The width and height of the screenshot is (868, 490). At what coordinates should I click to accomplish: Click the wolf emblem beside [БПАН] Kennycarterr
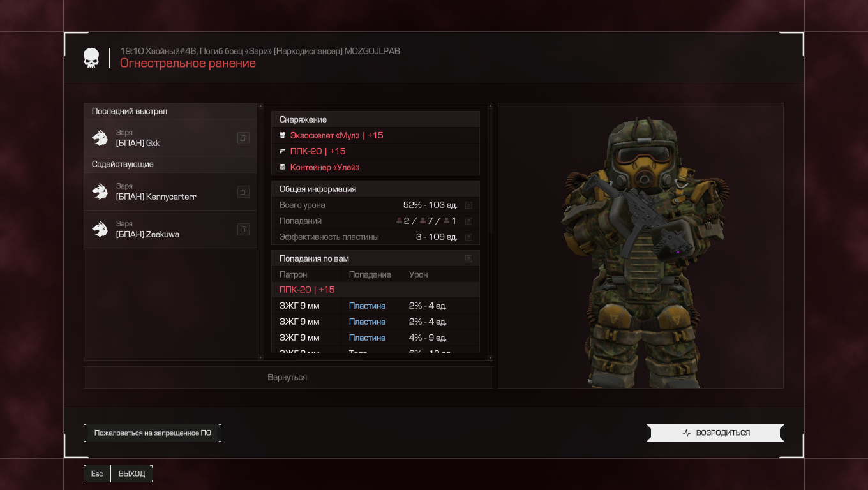tap(100, 191)
